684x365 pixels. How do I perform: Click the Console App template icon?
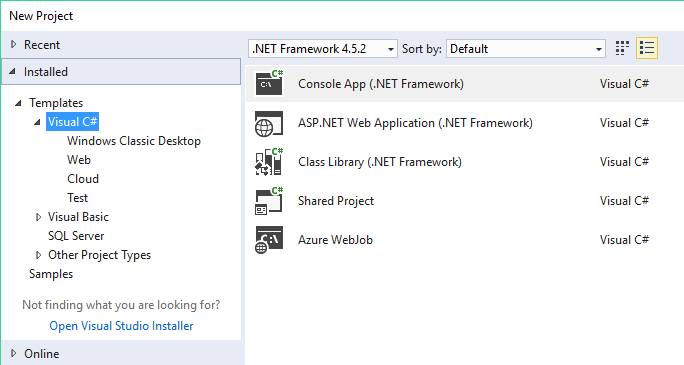coord(269,83)
